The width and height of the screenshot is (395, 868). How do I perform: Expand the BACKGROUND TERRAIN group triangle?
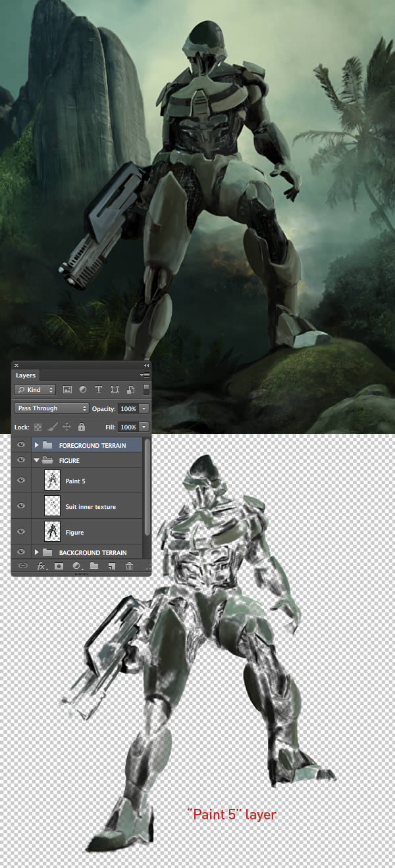[x=37, y=552]
